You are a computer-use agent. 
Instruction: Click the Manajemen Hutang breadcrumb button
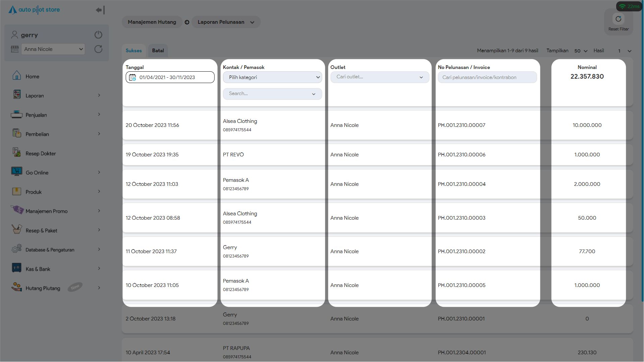[152, 22]
